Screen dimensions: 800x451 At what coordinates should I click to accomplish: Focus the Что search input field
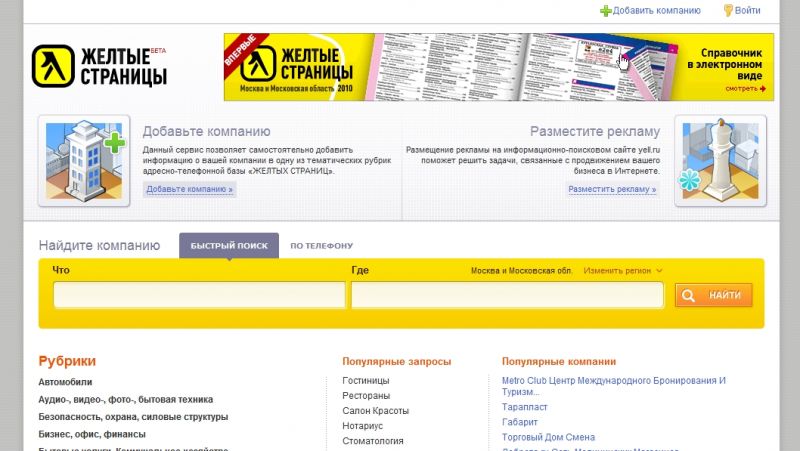(x=199, y=295)
